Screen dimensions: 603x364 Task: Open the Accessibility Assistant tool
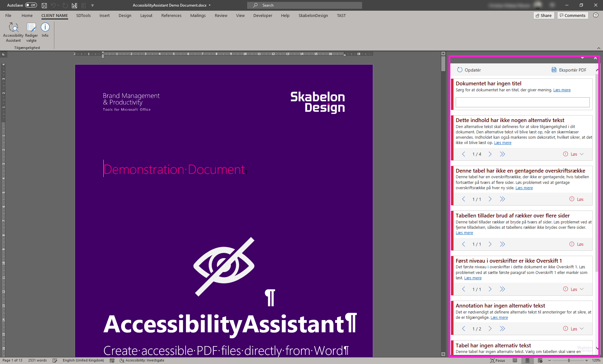[x=13, y=32]
